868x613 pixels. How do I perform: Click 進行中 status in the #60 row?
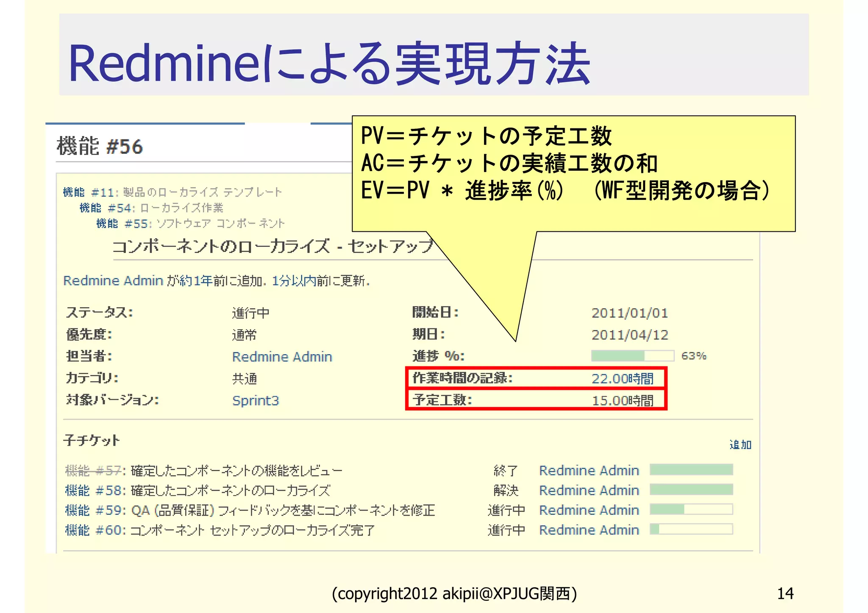[x=506, y=530]
